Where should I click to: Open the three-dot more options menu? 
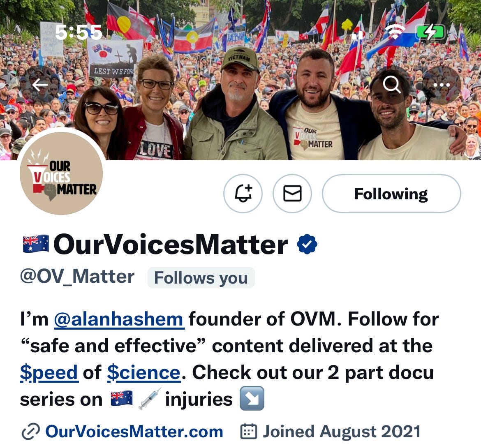click(441, 85)
